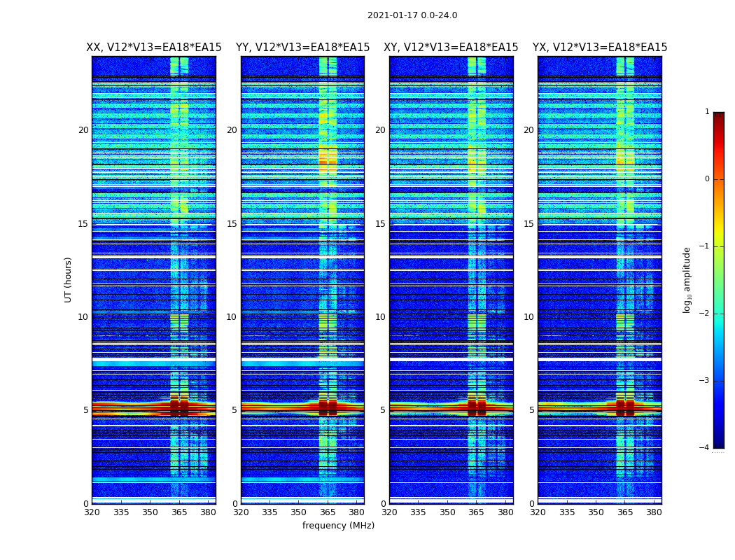Click the 'frequency (MHz)' axis label
This screenshot has height=560, width=735.
point(338,525)
